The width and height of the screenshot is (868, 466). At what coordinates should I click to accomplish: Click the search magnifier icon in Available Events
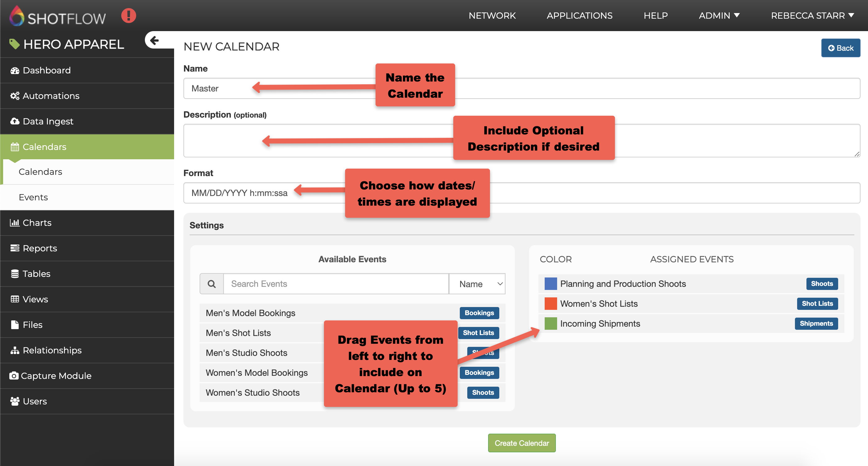[x=212, y=284]
